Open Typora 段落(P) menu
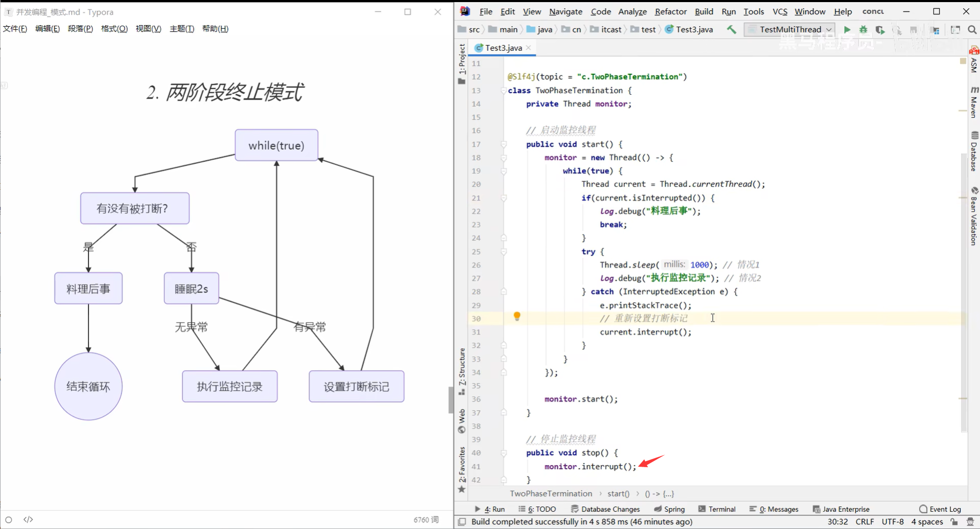 pyautogui.click(x=80, y=29)
